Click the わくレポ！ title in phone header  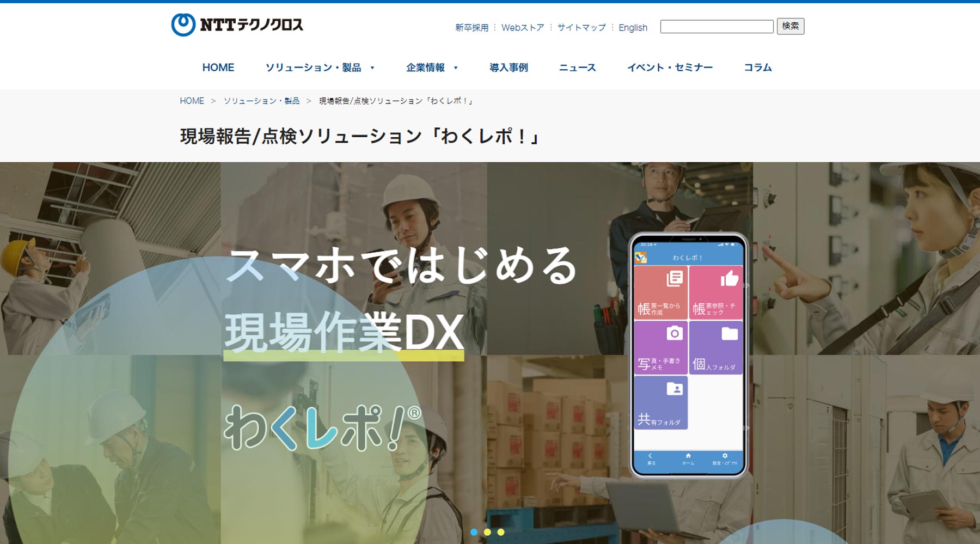click(688, 258)
